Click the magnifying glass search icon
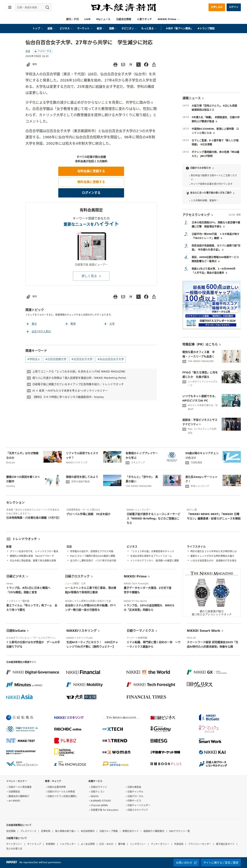247x868 pixels. pyautogui.click(x=47, y=7)
